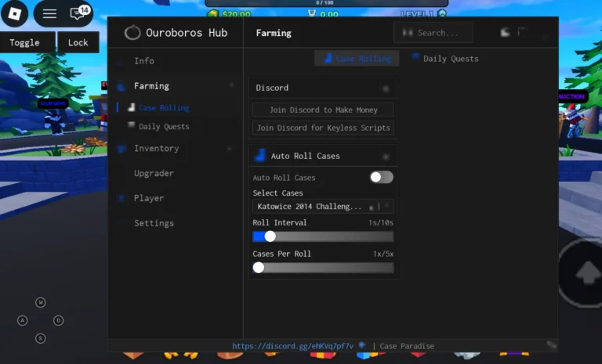Collapse the Discord section
This screenshot has height=364, width=602.
[x=386, y=88]
